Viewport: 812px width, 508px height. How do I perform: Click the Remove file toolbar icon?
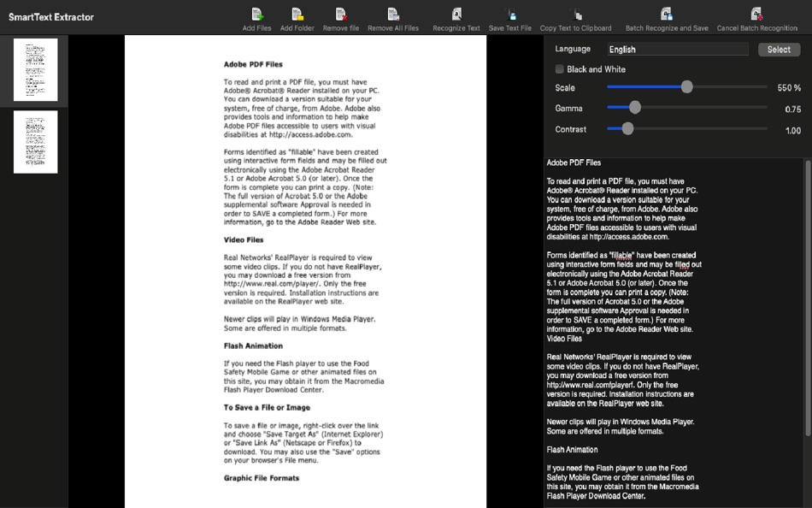[x=341, y=14]
